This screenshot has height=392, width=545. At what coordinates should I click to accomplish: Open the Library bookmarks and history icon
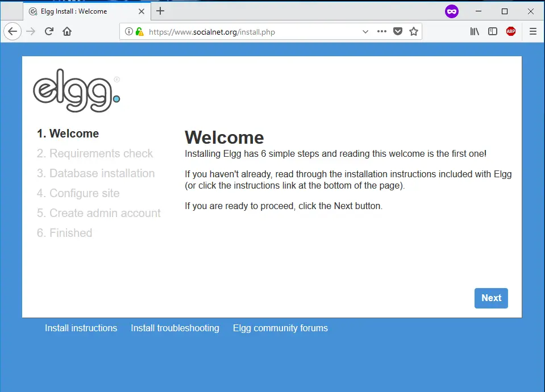tap(475, 32)
